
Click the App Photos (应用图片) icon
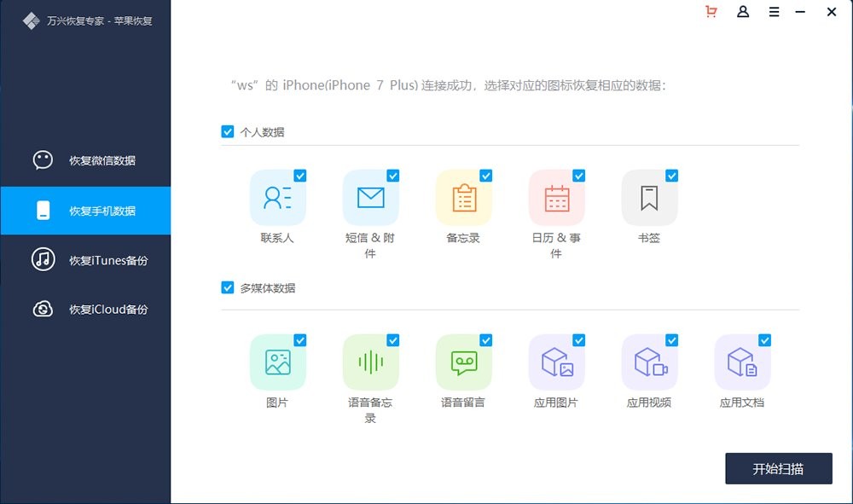(556, 362)
